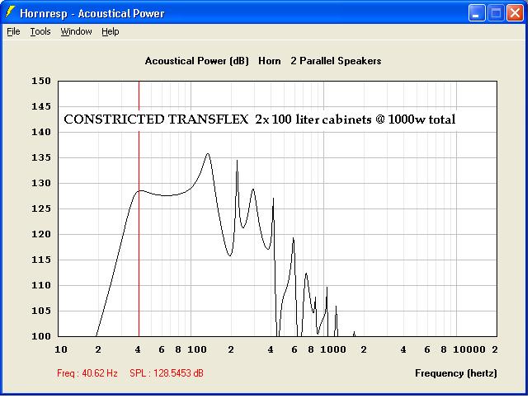Screen dimensions: 532x398
Task: Click the 135 dB y-axis label
Action: coord(41,157)
